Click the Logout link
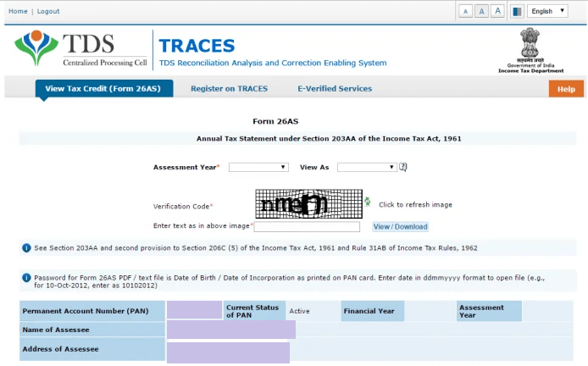 [48, 11]
